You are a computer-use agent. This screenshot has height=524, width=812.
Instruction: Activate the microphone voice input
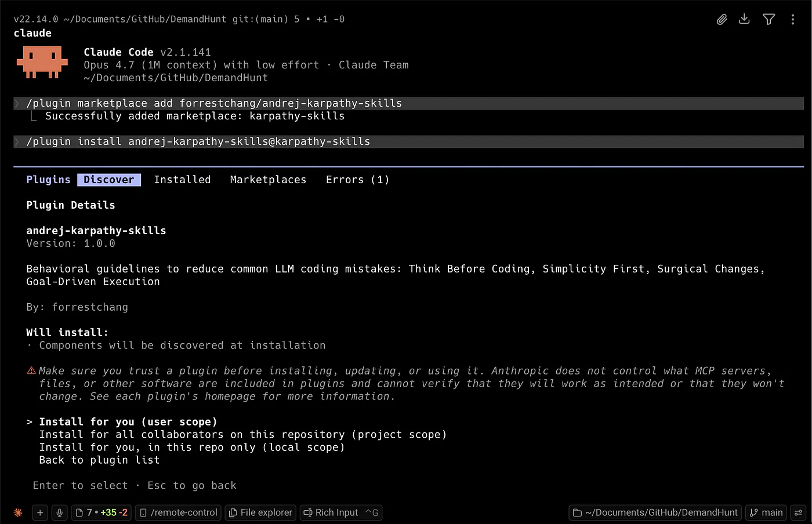click(59, 512)
